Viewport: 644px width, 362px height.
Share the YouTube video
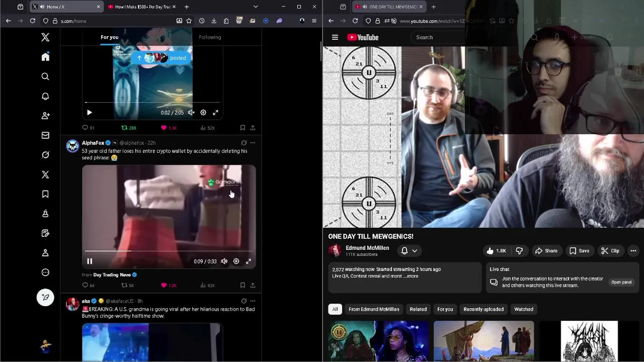coord(546,251)
